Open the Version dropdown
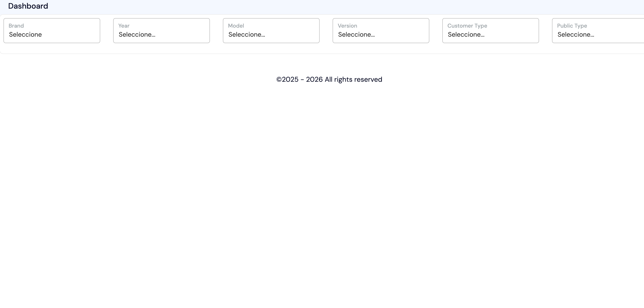 (x=381, y=30)
